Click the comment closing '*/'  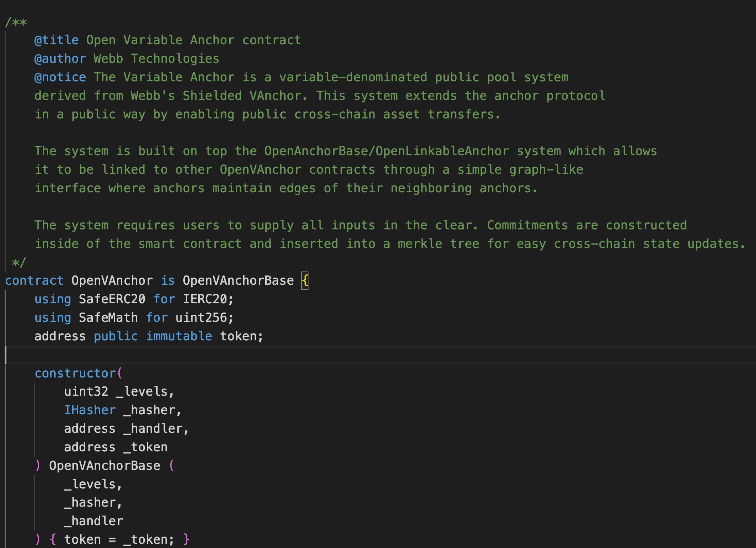pyautogui.click(x=19, y=263)
